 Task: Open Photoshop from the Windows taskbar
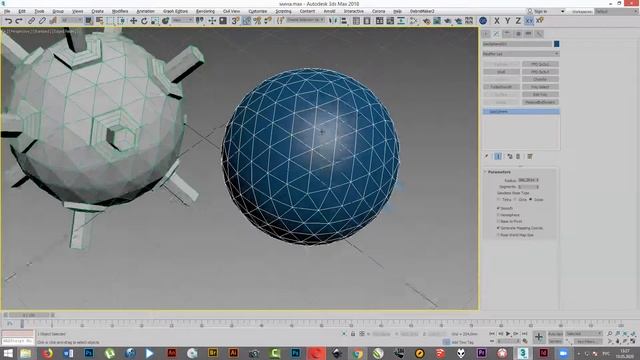(89, 353)
